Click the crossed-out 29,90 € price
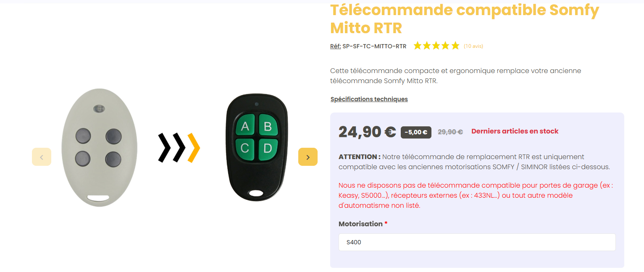644x272 pixels. (450, 132)
